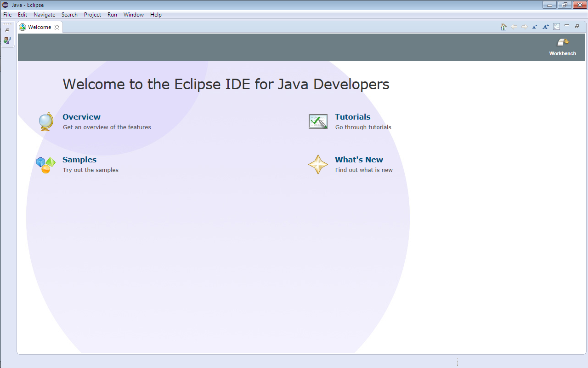Close the Eclipse window
Viewport: 588px width, 368px height.
[579, 5]
